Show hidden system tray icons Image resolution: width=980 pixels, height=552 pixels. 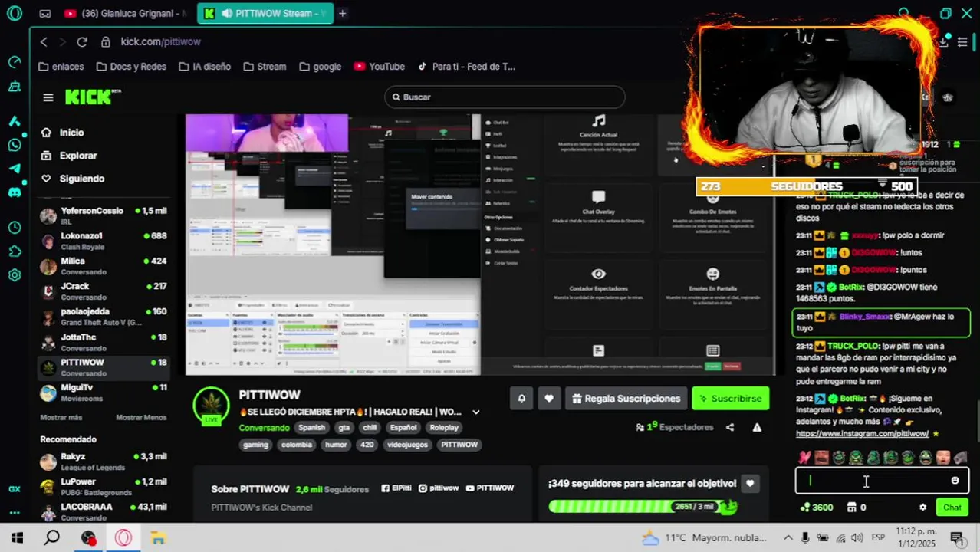point(788,538)
